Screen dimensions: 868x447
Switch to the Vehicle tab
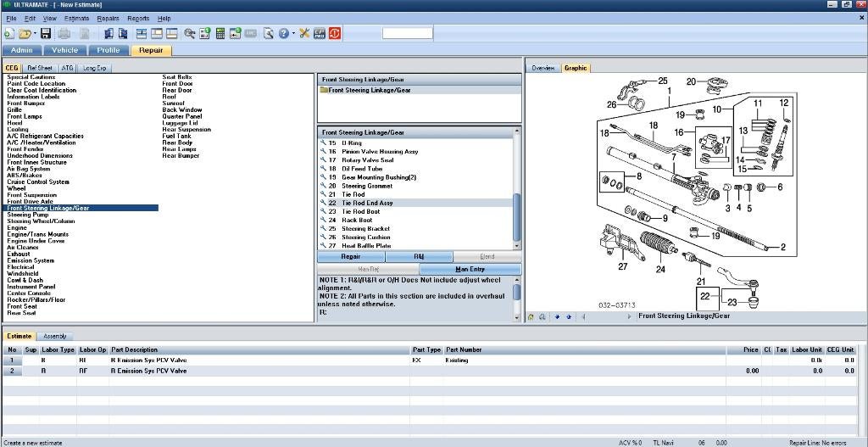coord(64,50)
